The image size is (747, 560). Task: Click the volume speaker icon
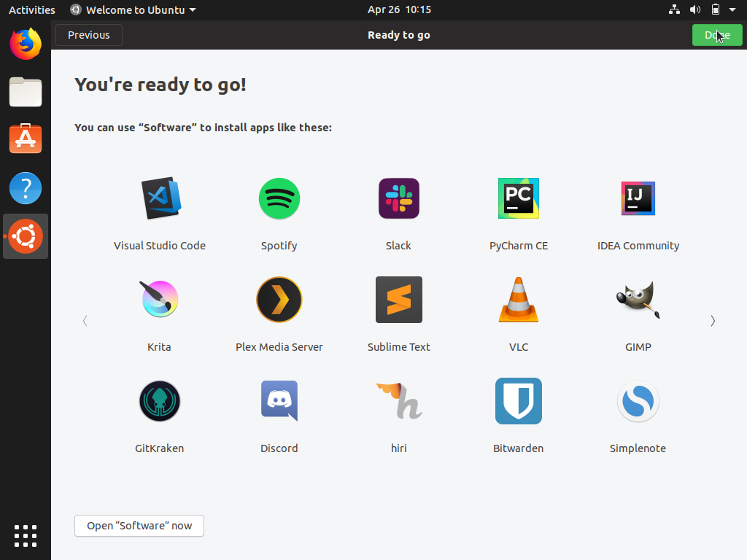[x=695, y=9]
